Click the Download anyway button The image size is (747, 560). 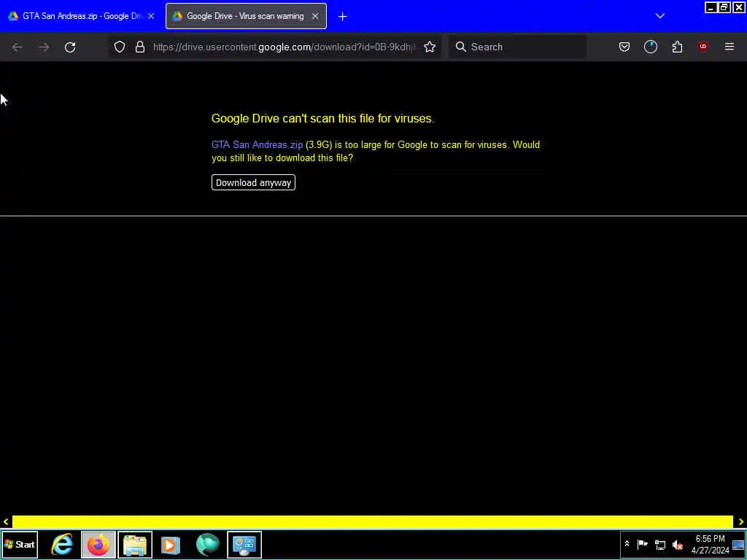253,183
